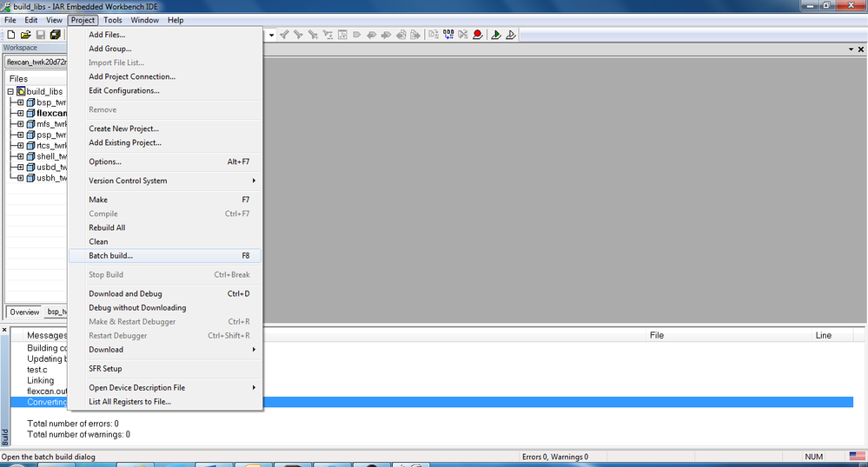The image size is (868, 467).
Task: Choose Clean from the Project menu
Action: (x=165, y=242)
